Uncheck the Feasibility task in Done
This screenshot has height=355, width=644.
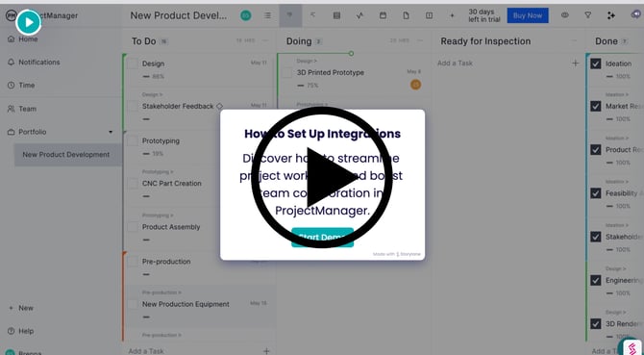pos(596,193)
